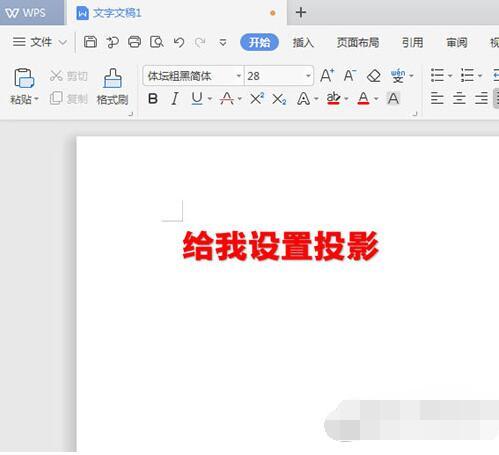Expand the 粘贴 dropdown arrow

coord(36,99)
